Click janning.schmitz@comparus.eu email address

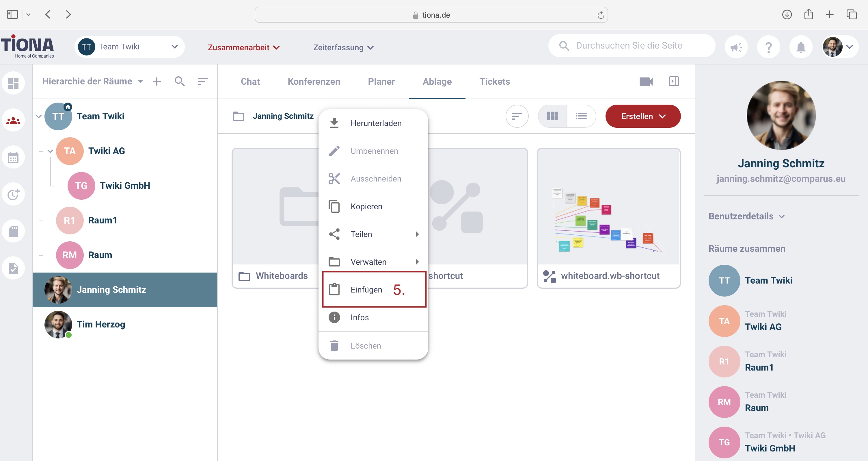(x=781, y=178)
